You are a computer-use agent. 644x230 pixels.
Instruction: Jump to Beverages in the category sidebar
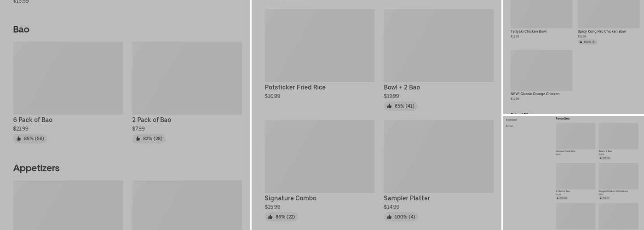(x=511, y=120)
